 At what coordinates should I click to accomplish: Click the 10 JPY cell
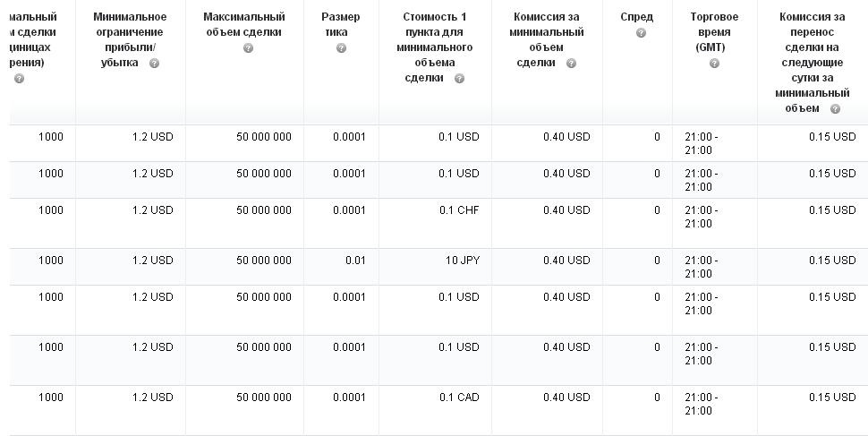[x=463, y=261]
